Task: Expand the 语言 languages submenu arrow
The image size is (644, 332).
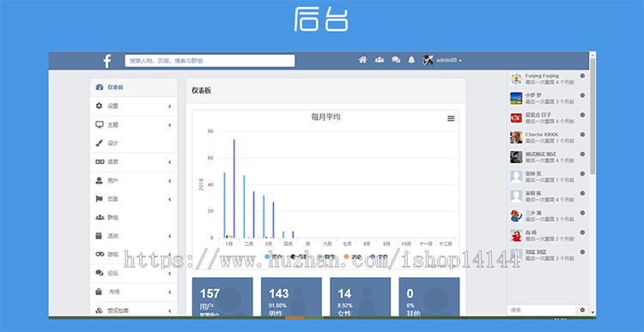Action: click(170, 162)
